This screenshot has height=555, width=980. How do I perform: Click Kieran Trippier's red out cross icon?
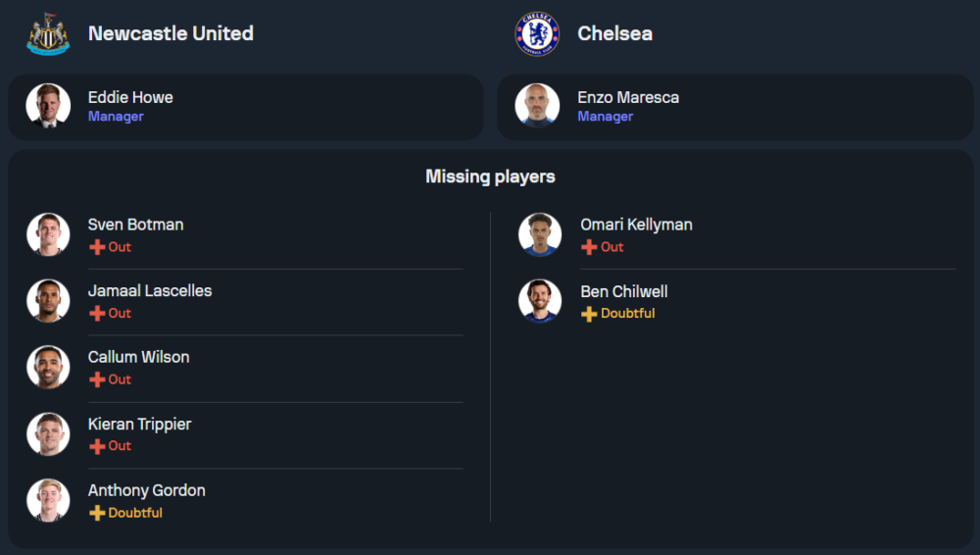pos(97,446)
